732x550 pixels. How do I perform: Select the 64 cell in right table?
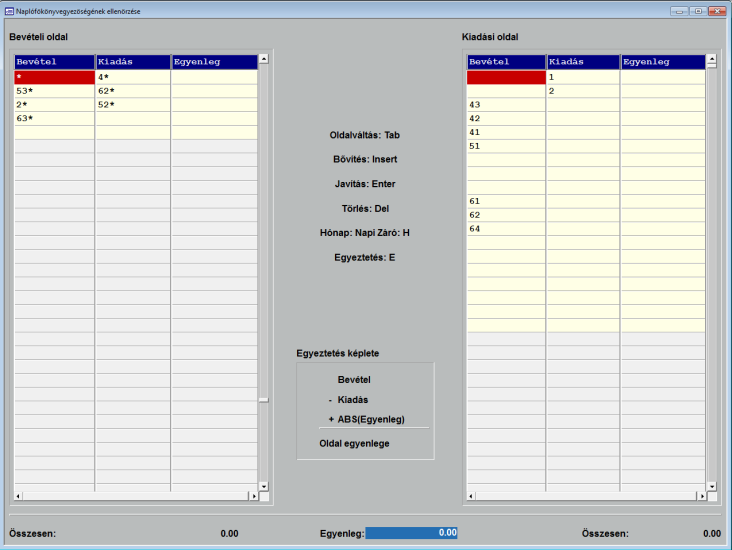pyautogui.click(x=506, y=229)
